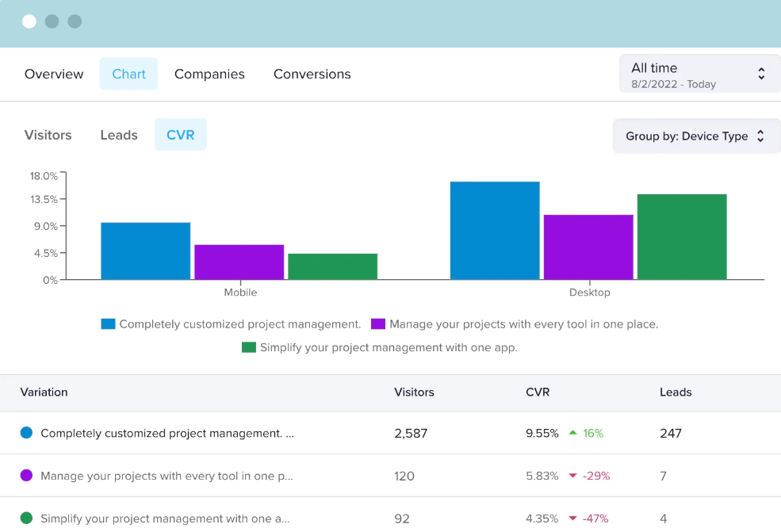Click the red down arrow beside -29%
Viewport: 781px width, 532px height.
tap(572, 476)
